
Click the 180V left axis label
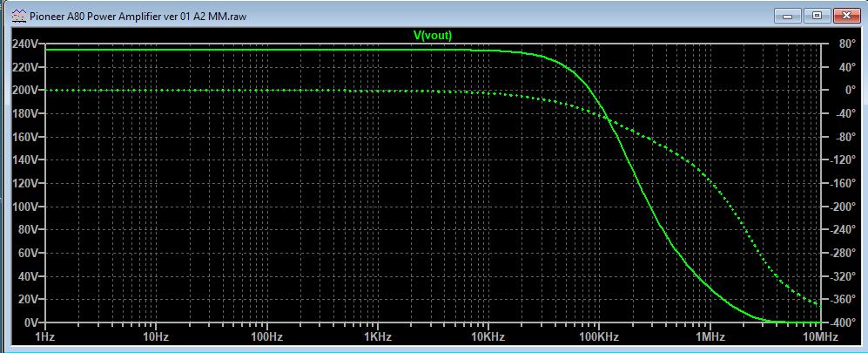[x=25, y=113]
